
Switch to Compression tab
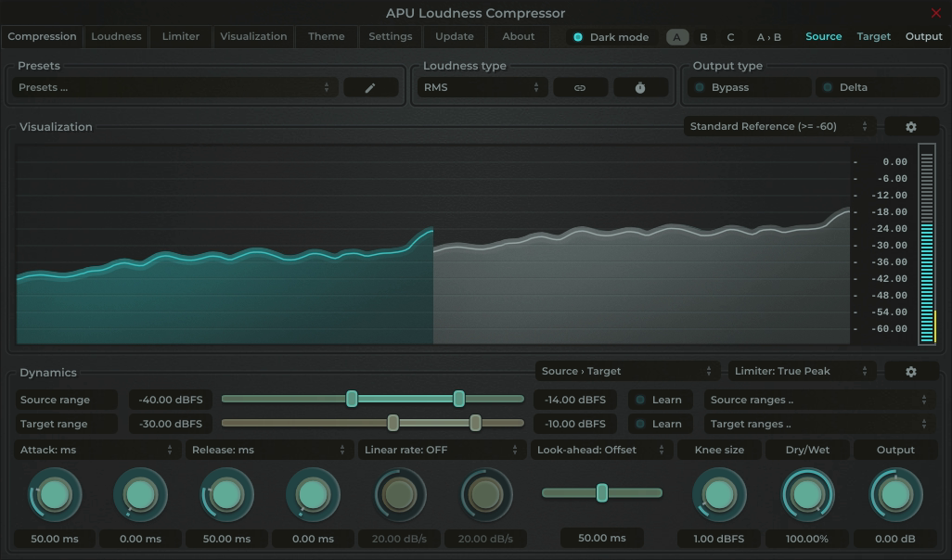coord(42,36)
